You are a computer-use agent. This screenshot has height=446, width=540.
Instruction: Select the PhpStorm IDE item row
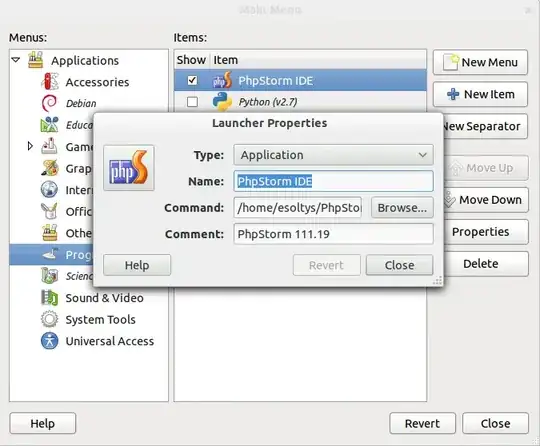(300, 80)
